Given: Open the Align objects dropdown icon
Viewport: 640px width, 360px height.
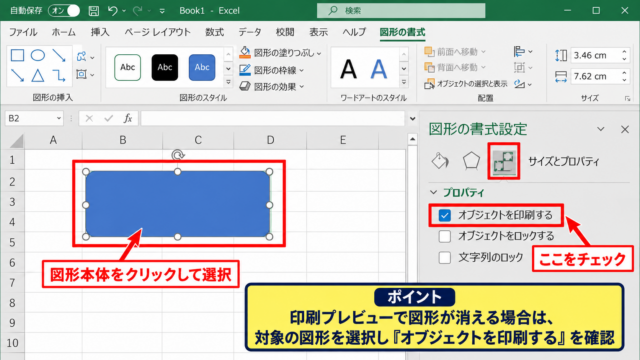Looking at the screenshot, I should pos(523,51).
